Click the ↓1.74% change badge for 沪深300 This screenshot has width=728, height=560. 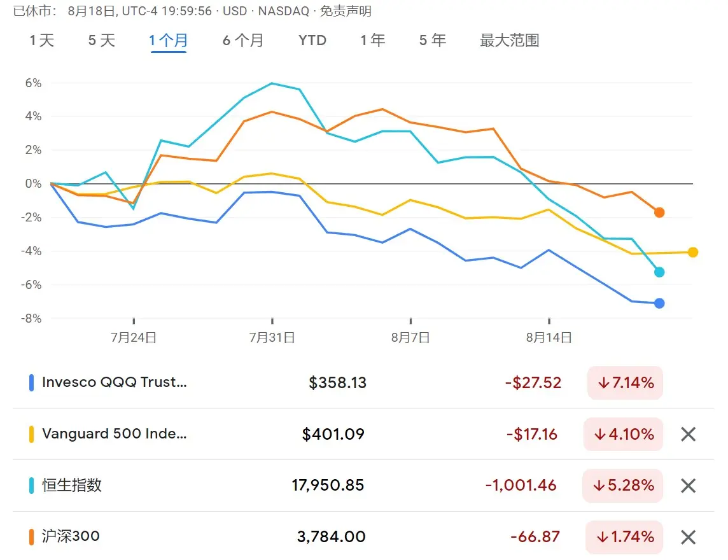pyautogui.click(x=624, y=537)
